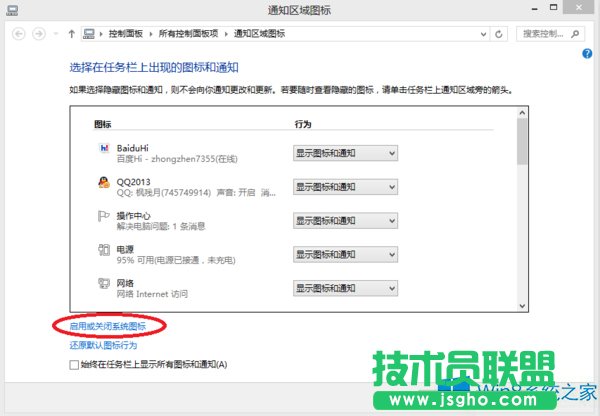Image resolution: width=600 pixels, height=416 pixels.
Task: Click the window system icon in title bar
Action: pyautogui.click(x=12, y=10)
